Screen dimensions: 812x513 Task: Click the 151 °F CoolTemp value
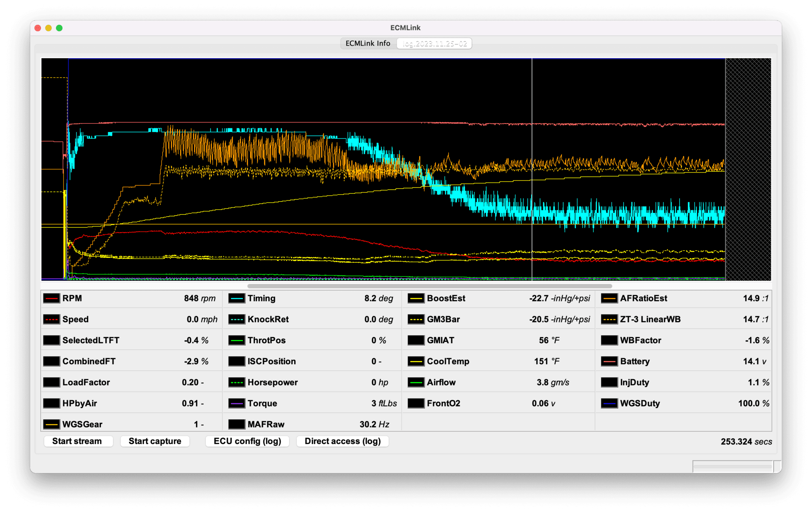(546, 361)
